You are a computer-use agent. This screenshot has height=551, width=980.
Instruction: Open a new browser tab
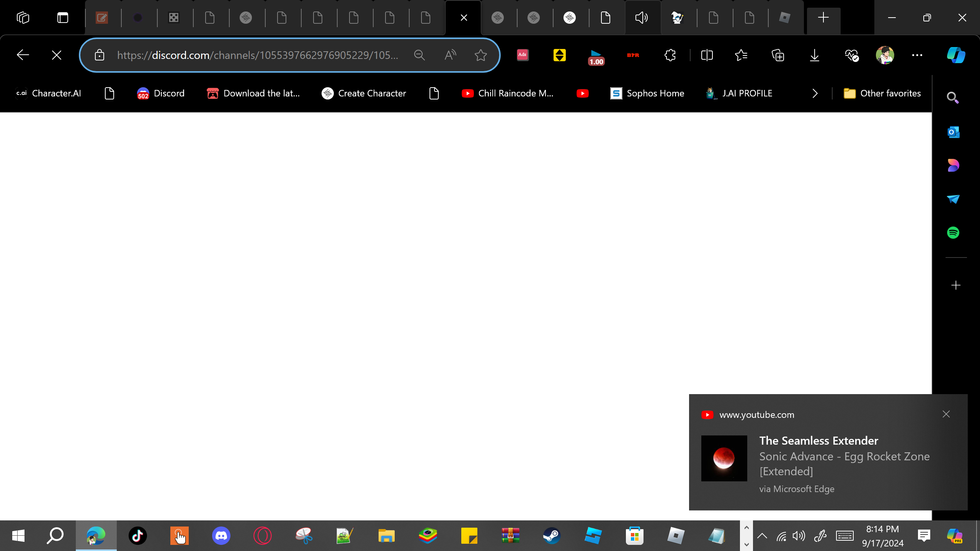tap(823, 18)
